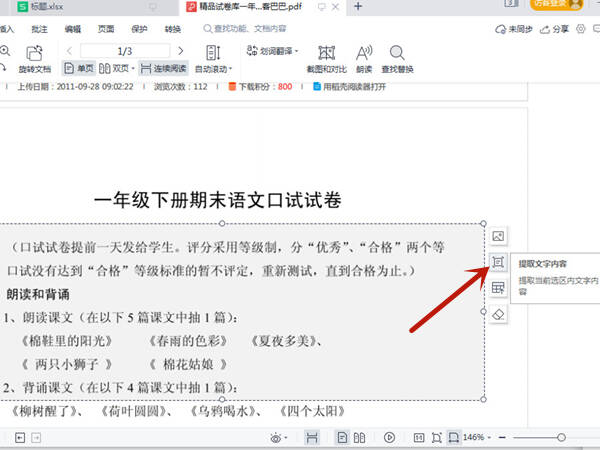Open the 页面 page menu

tap(106, 29)
